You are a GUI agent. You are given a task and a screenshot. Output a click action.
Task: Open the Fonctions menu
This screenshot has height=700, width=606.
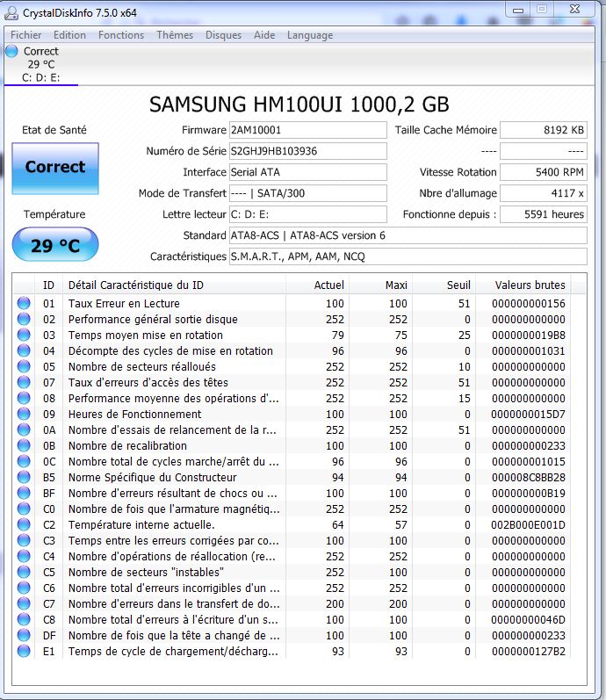pyautogui.click(x=121, y=35)
